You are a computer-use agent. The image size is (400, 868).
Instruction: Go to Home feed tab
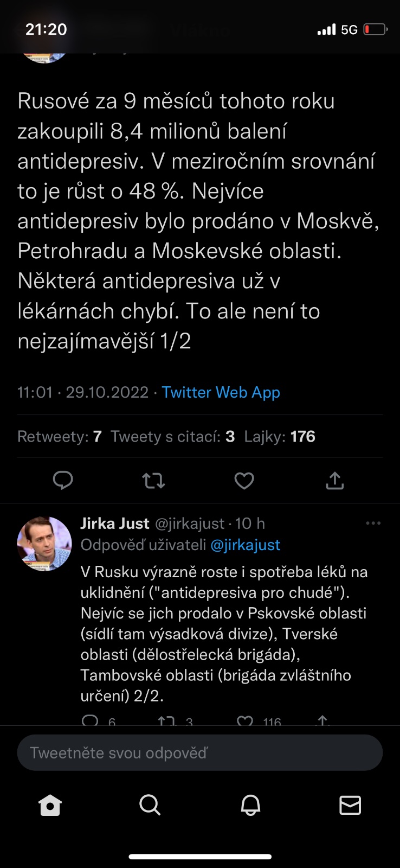[x=50, y=806]
